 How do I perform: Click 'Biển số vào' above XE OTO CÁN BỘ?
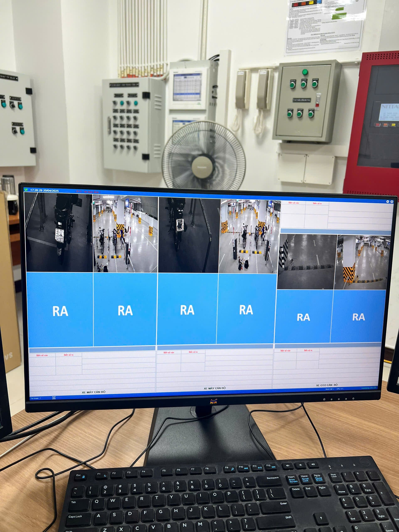click(x=285, y=351)
